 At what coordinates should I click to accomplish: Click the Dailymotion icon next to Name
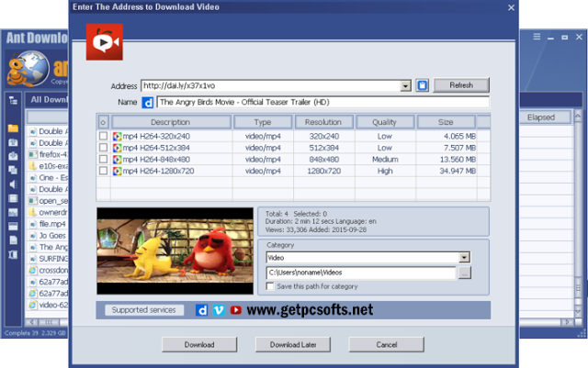(x=148, y=102)
